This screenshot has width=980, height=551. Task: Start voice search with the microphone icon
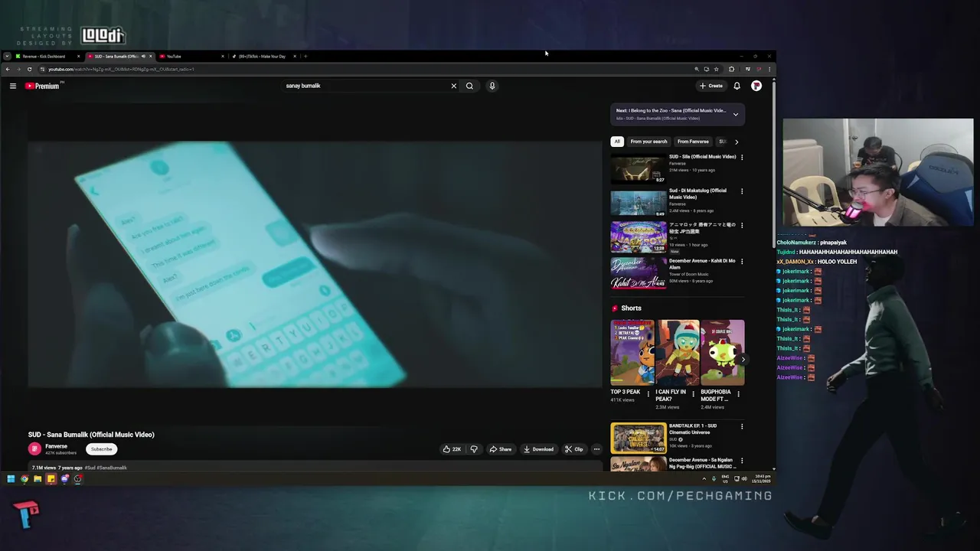pyautogui.click(x=492, y=86)
